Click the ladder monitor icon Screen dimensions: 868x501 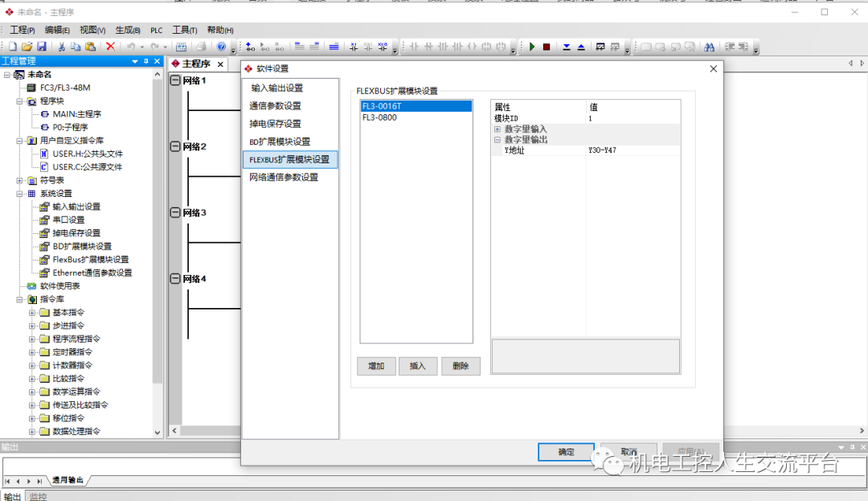600,47
